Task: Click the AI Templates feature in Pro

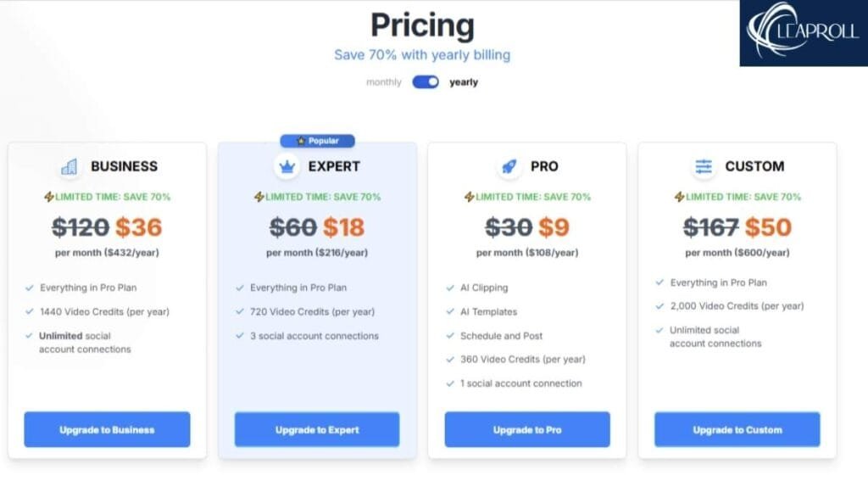Action: pyautogui.click(x=488, y=312)
